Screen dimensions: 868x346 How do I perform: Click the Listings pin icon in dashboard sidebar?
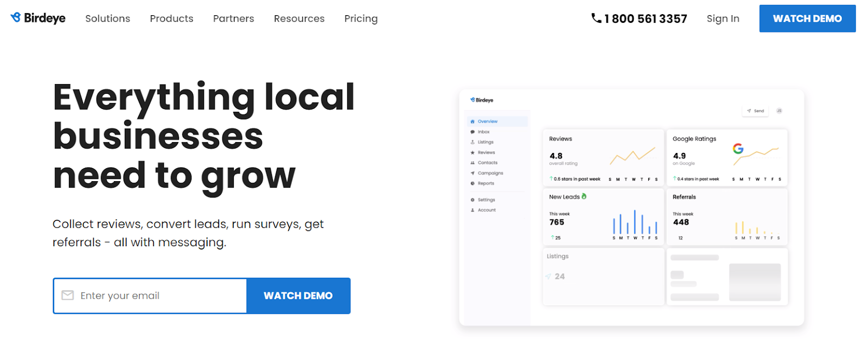pyautogui.click(x=473, y=142)
